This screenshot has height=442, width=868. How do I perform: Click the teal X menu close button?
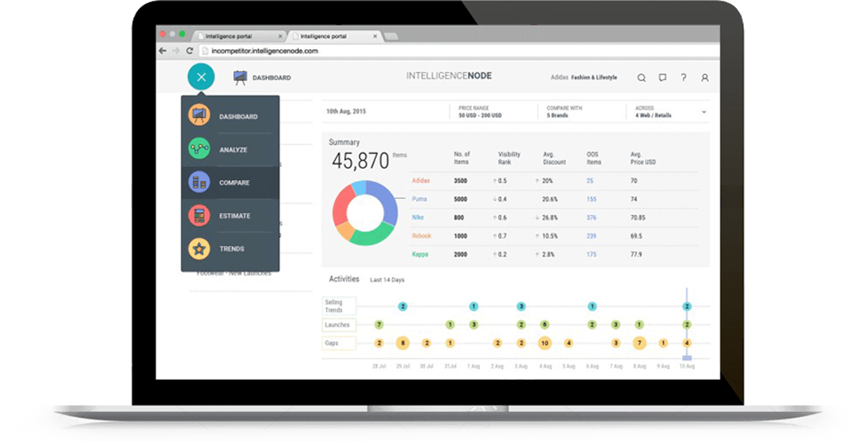[x=201, y=77]
